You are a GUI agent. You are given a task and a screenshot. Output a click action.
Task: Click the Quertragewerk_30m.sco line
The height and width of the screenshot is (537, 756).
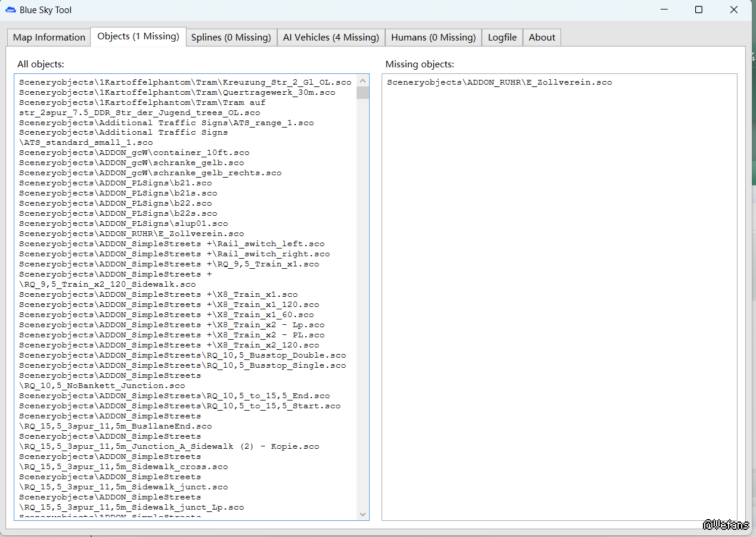click(x=176, y=92)
